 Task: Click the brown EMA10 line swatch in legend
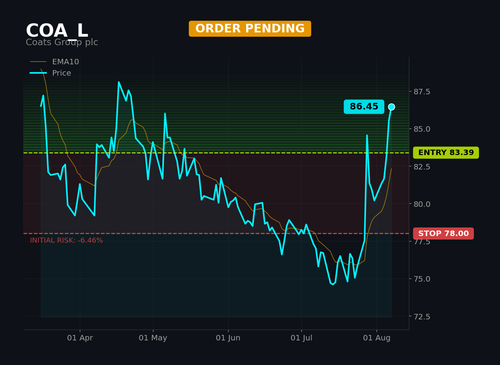[x=38, y=62]
